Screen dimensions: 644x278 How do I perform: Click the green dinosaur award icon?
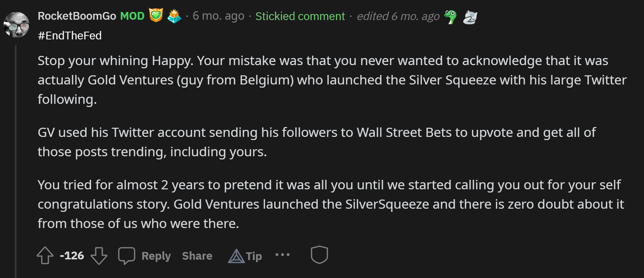(x=450, y=17)
